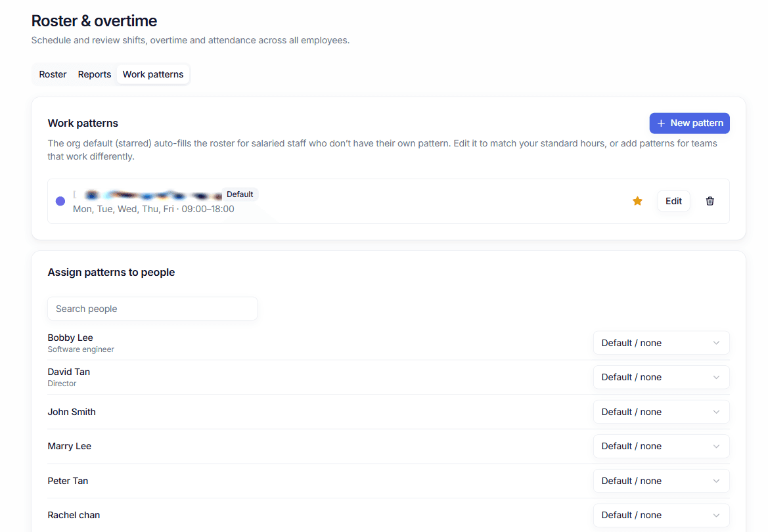
Task: Click the name Marry Lee
Action: coord(69,446)
